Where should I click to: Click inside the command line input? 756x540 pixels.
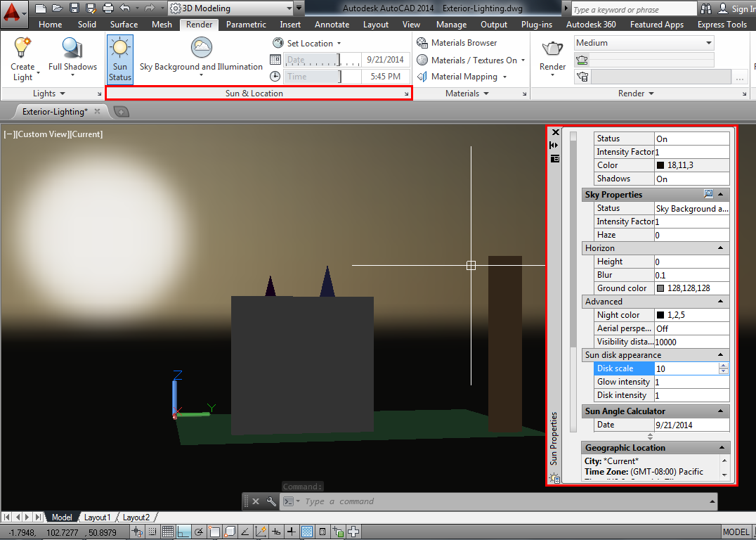pos(422,501)
